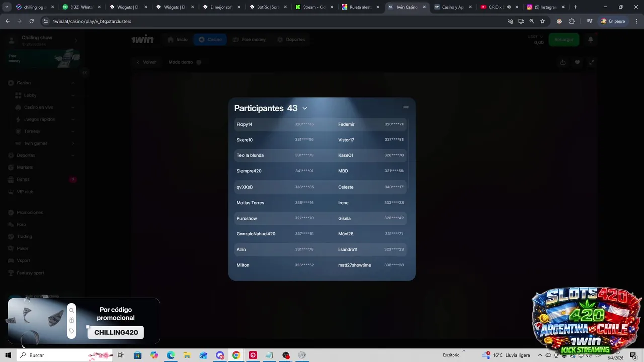Screen dimensions: 644x362
Task: Expand the Juegos rápidos submenu
Action: (73, 119)
